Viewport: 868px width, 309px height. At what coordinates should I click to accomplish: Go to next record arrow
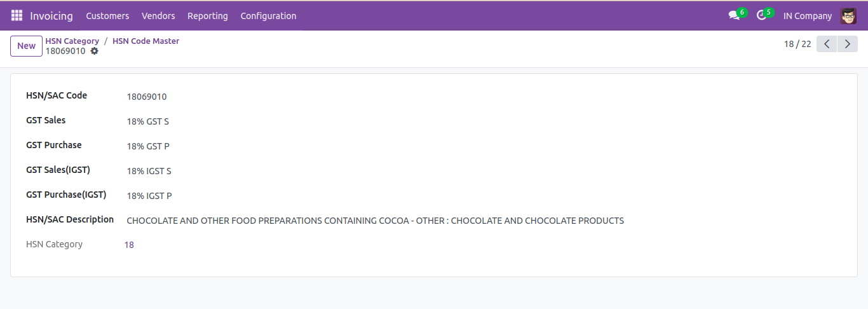(x=847, y=44)
